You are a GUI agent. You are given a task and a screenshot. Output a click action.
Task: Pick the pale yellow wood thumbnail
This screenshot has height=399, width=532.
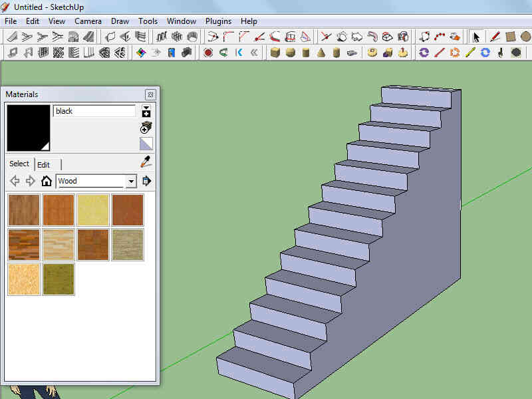tap(93, 210)
